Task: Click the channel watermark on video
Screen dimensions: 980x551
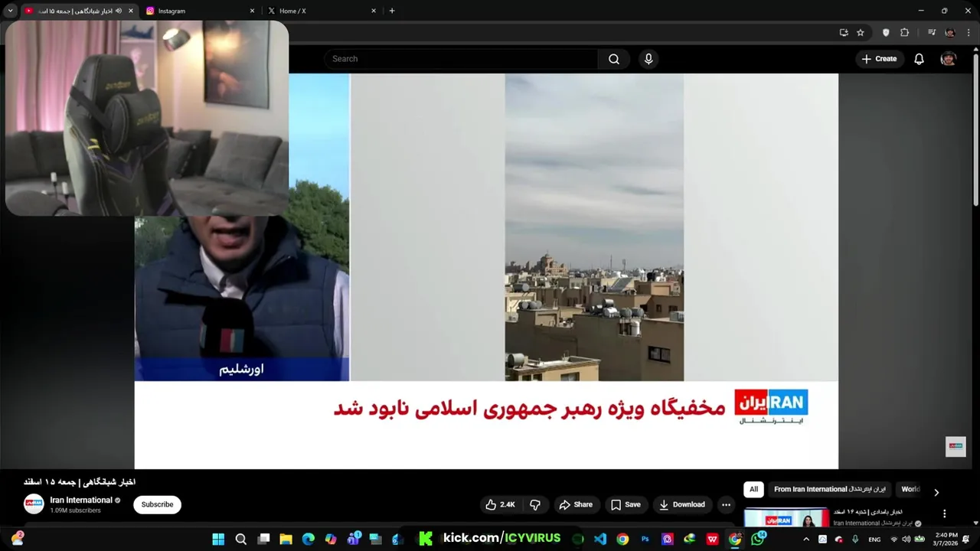Action: (x=955, y=446)
